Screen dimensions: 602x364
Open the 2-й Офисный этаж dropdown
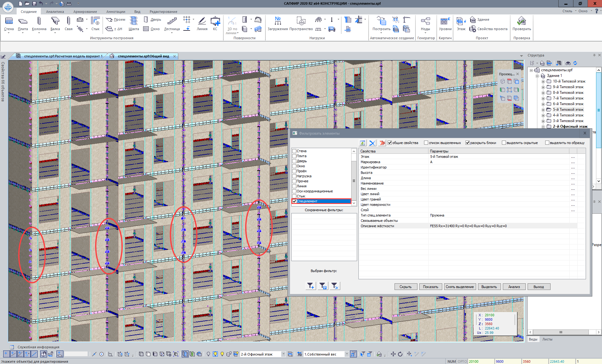(x=283, y=354)
